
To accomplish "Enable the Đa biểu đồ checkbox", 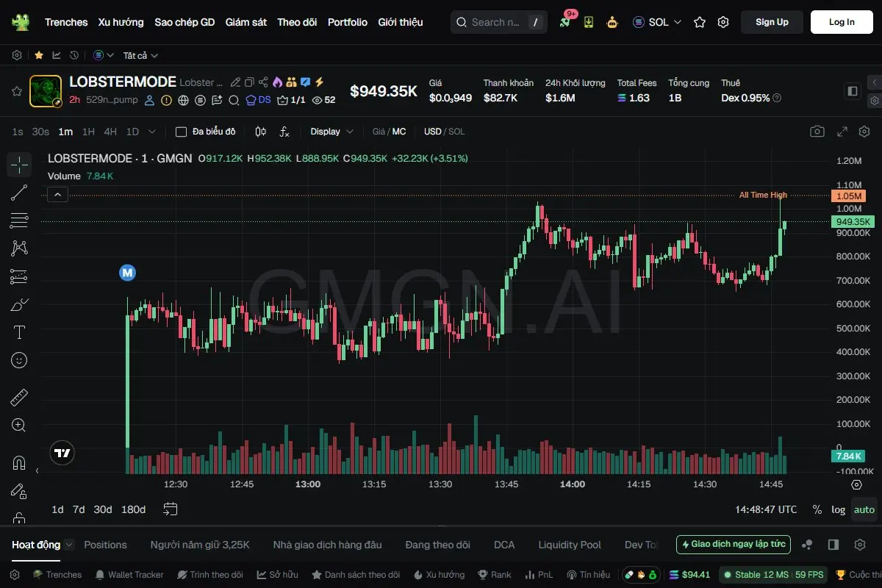I will (x=181, y=132).
